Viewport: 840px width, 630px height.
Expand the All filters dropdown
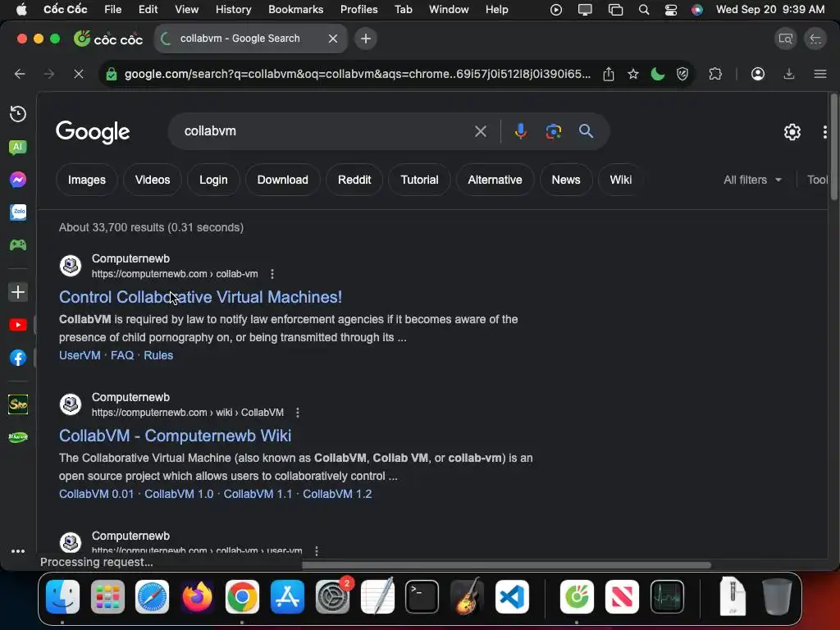pos(753,180)
